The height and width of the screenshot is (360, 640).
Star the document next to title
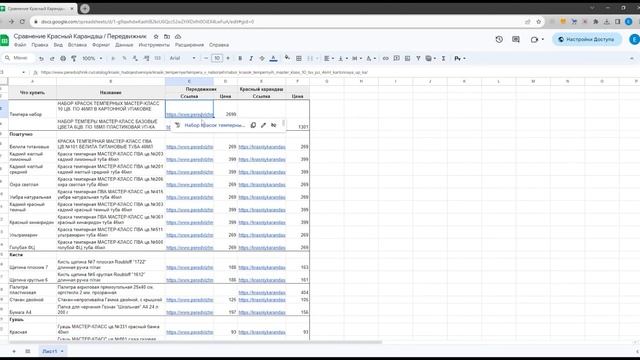pos(156,37)
